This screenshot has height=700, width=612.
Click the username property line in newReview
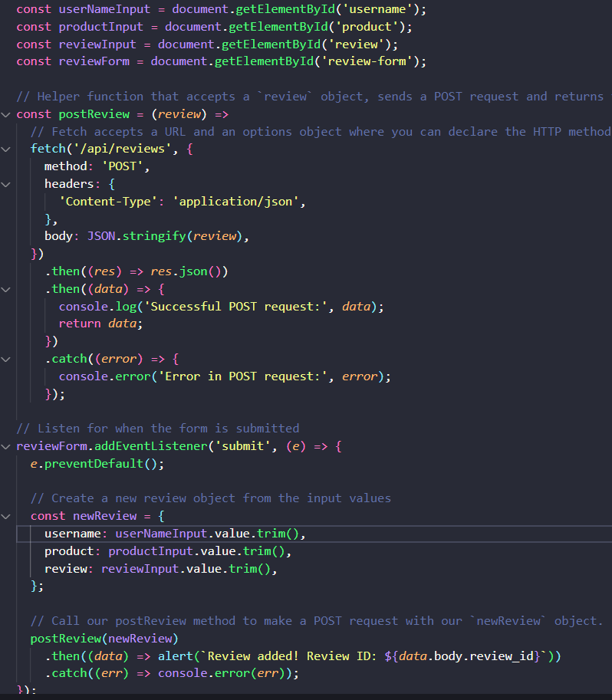[x=175, y=534]
